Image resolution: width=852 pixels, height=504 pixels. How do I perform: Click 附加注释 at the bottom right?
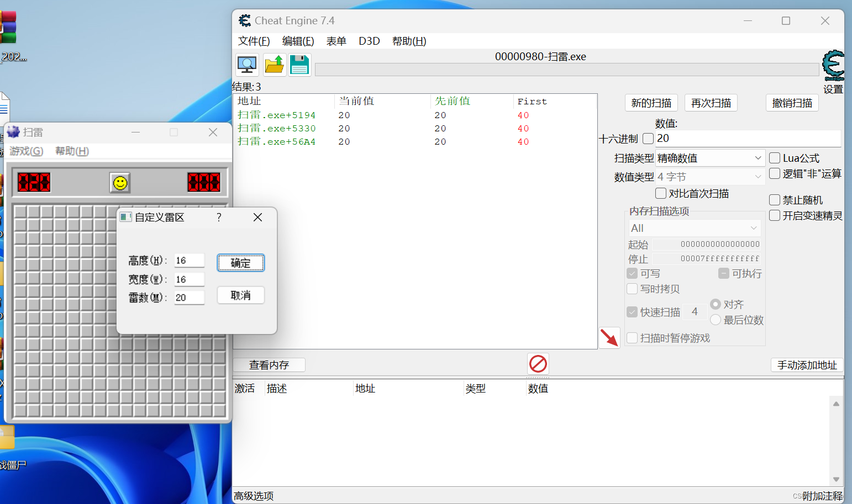(x=822, y=496)
